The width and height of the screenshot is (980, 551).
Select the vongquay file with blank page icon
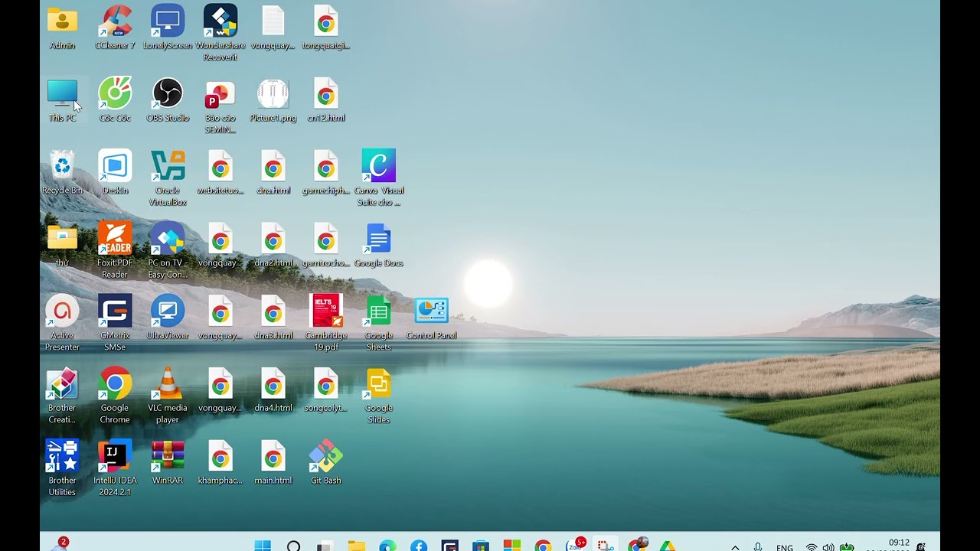[273, 28]
